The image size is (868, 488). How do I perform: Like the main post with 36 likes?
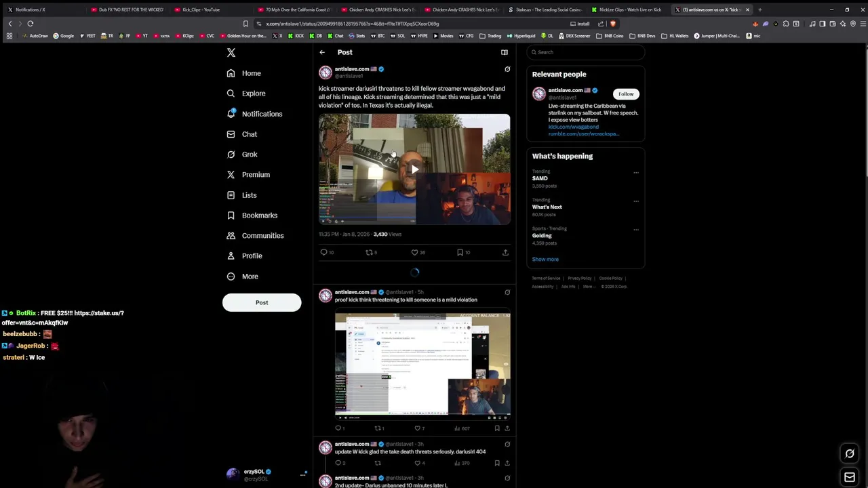click(418, 252)
